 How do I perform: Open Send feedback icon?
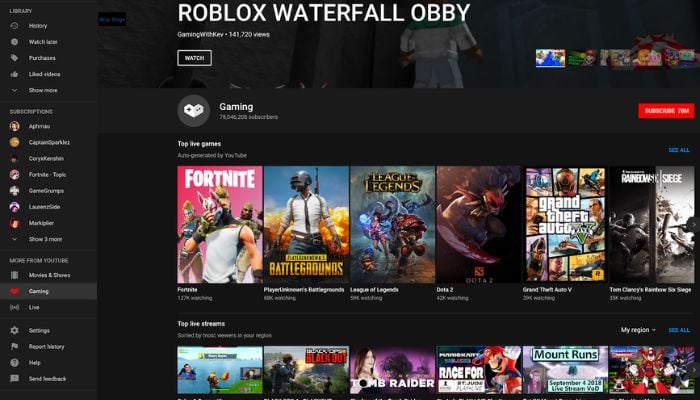[14, 379]
